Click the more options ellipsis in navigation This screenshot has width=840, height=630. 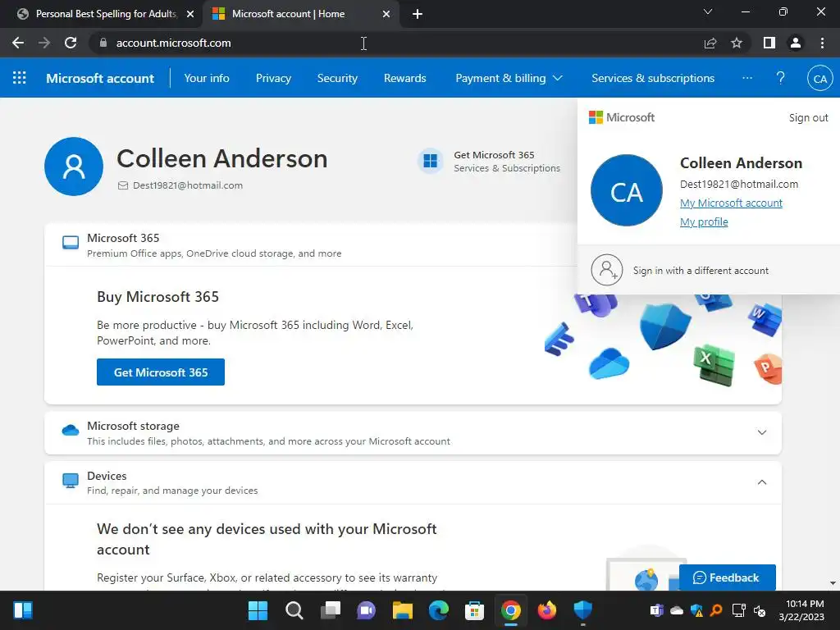tap(746, 78)
